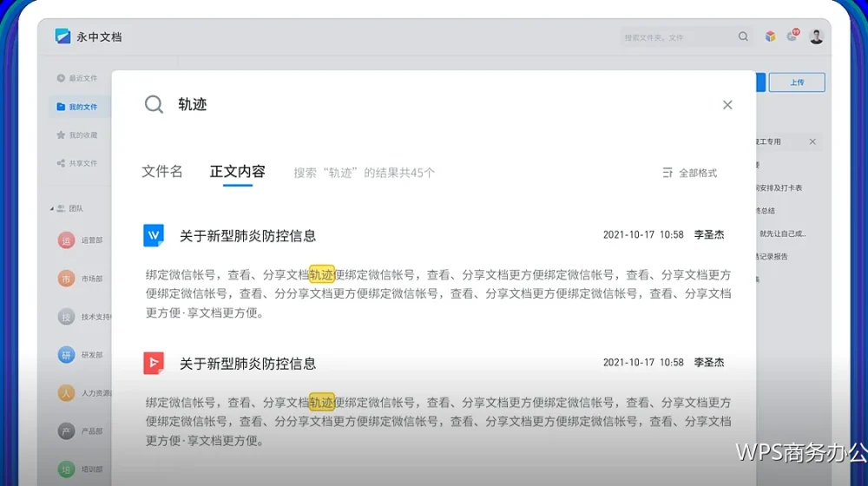The image size is (868, 486).
Task: Click the blue Word document icon
Action: tap(154, 235)
